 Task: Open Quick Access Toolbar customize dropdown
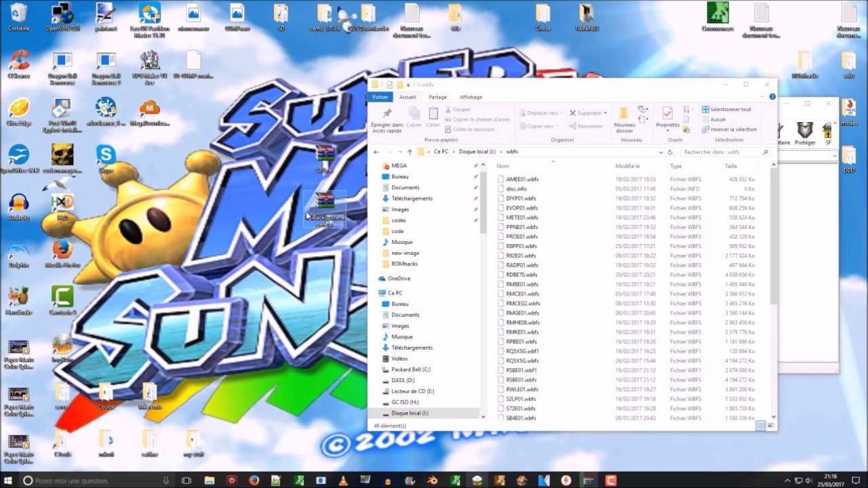(x=408, y=85)
